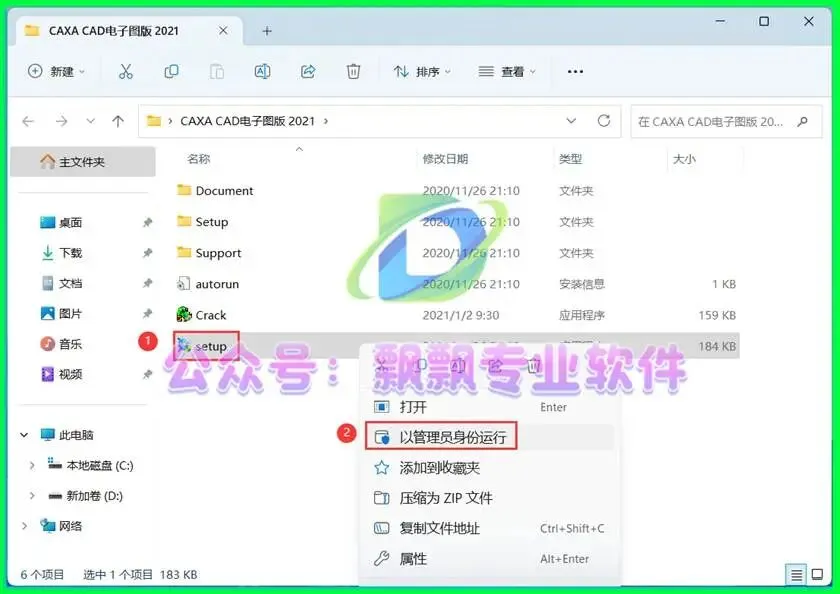Expand the address bar history dropdown
Viewport: 840px width, 594px height.
pos(571,121)
